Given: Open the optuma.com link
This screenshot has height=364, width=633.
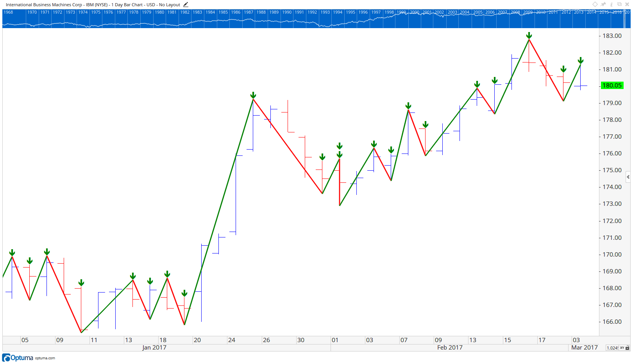Looking at the screenshot, I should [45, 358].
